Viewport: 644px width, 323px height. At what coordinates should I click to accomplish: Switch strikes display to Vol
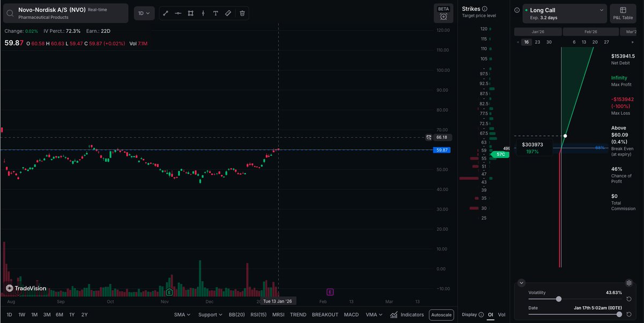501,314
